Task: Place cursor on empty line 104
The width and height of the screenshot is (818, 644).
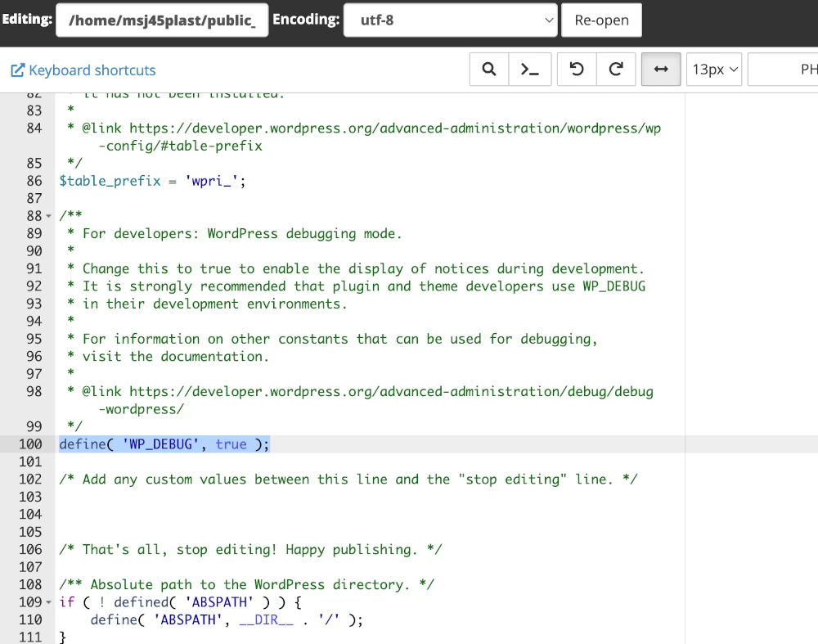Action: pos(370,514)
